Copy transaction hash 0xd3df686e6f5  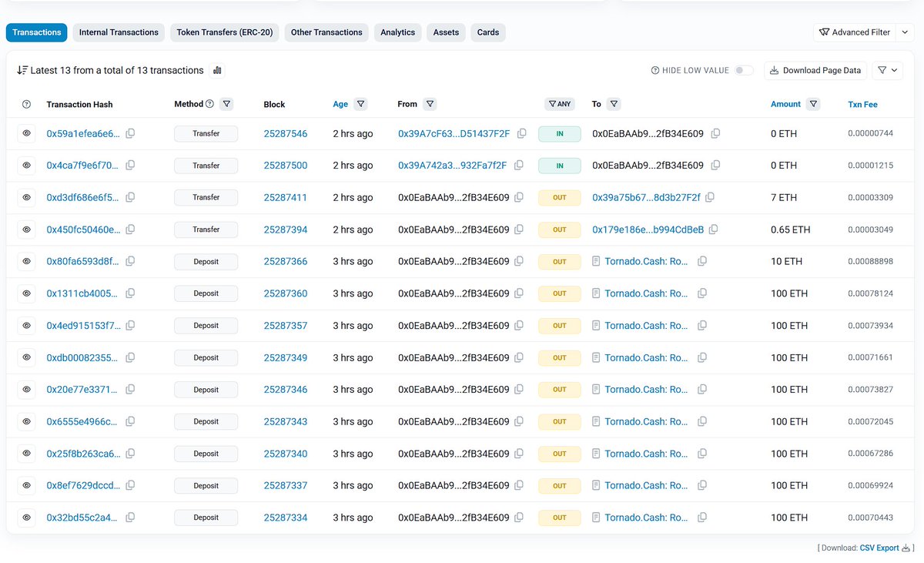(130, 197)
